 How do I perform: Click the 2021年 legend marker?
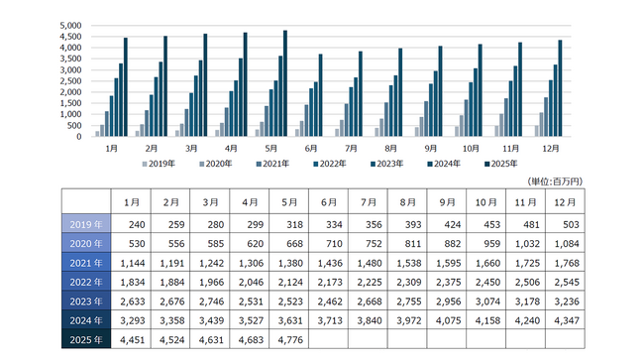259,164
